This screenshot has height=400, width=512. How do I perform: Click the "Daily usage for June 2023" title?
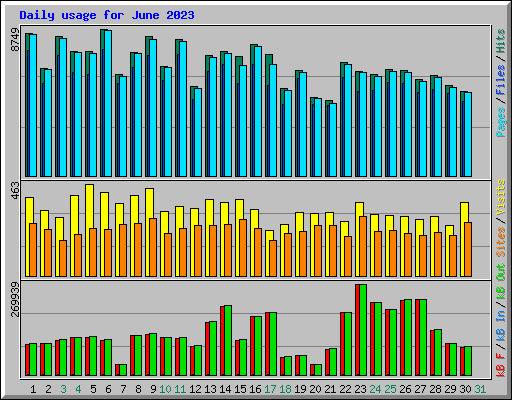[x=107, y=15]
